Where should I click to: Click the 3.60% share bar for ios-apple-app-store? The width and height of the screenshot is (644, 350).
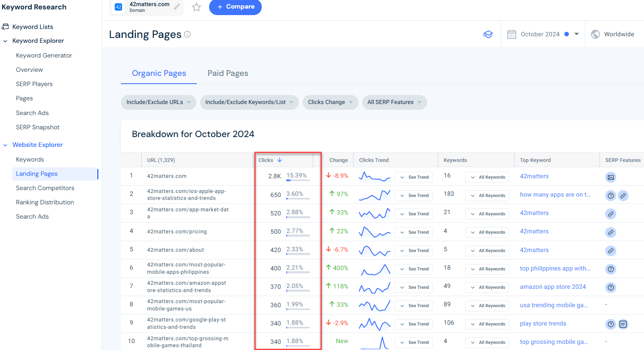pyautogui.click(x=298, y=198)
